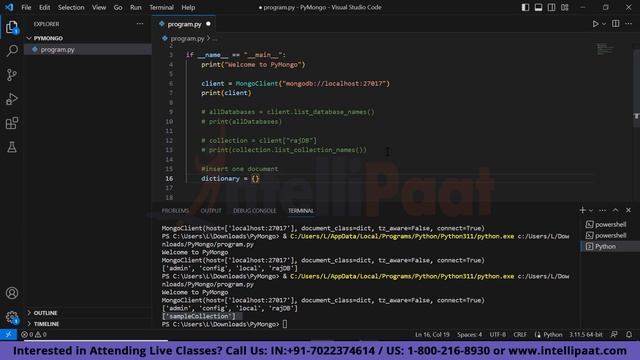Open errors and warnings count in status bar
Viewport: 640px width, 360px height.
pos(34,334)
